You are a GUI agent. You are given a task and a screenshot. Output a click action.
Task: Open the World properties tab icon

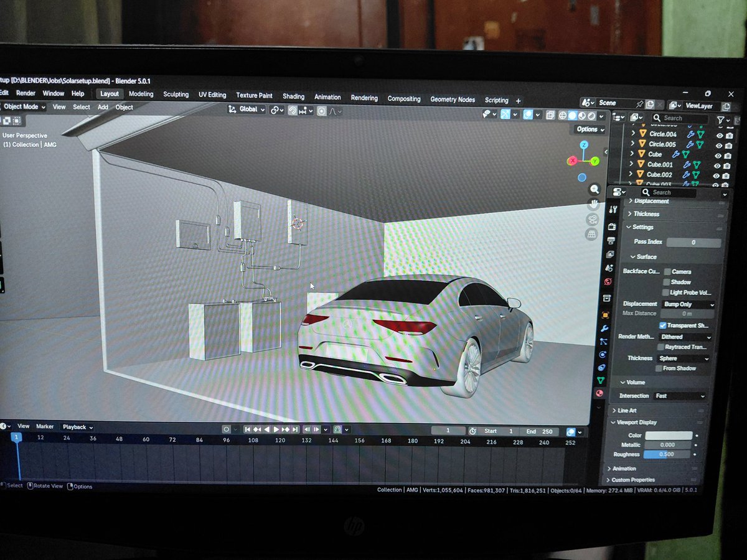point(608,281)
